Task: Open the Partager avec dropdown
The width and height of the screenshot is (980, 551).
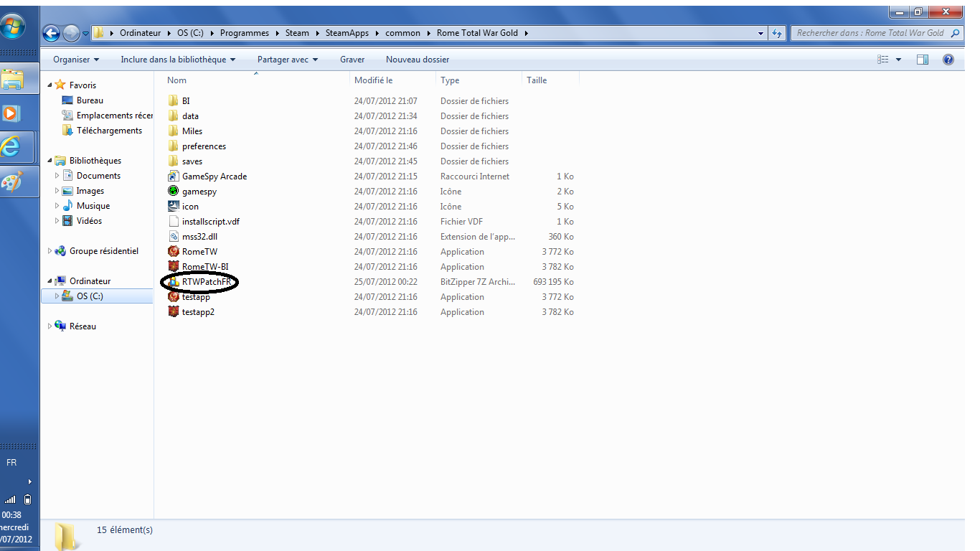Action: point(287,60)
